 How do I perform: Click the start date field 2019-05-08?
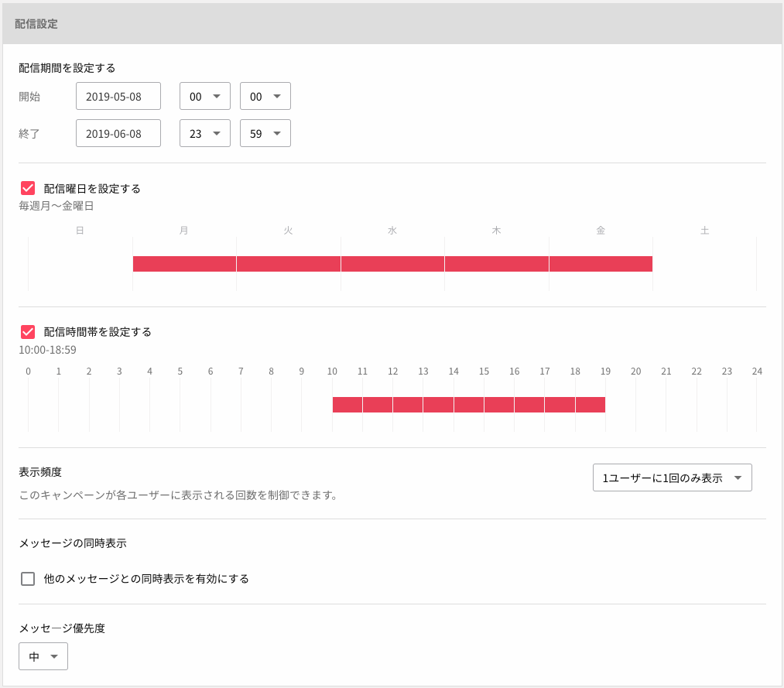click(118, 96)
